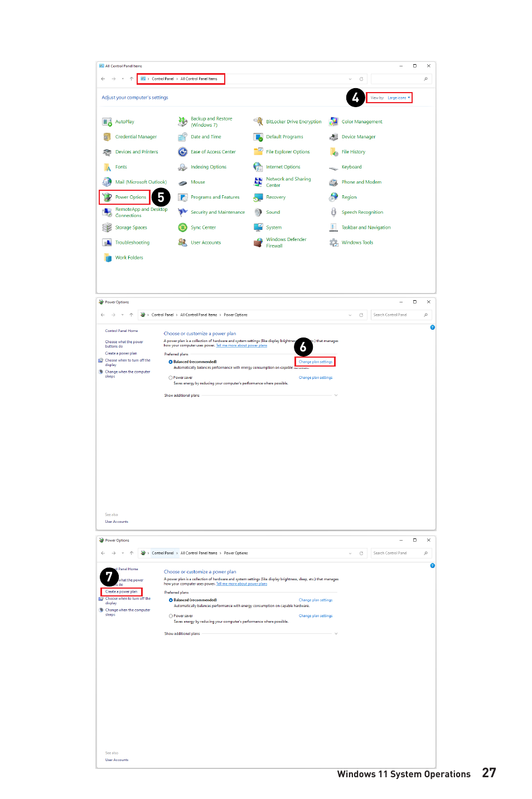Open Power Options in All Control Panel Items
Screen dimensions: 532x799
(124, 197)
